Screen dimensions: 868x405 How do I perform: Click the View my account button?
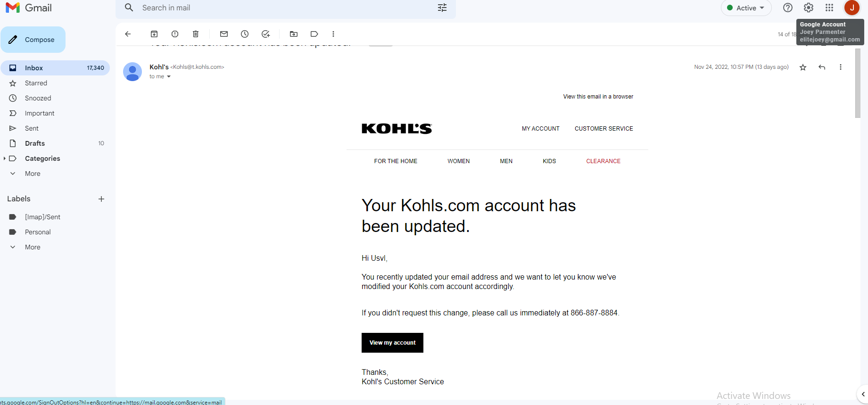coord(392,343)
